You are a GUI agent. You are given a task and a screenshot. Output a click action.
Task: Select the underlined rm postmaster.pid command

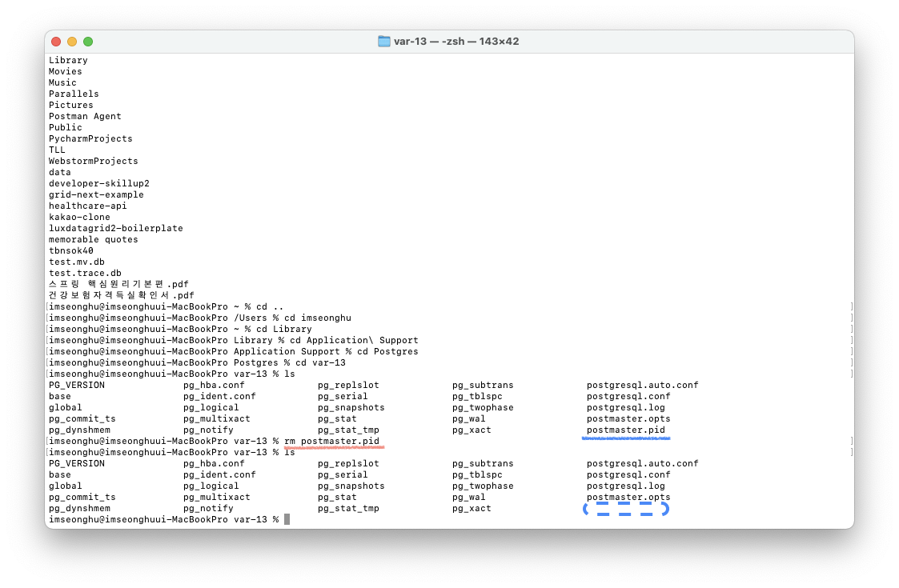334,441
